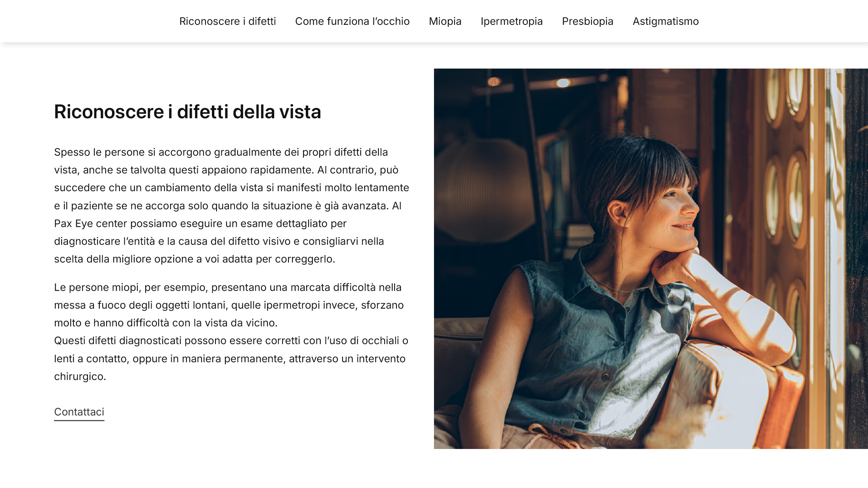Click the photo of the woman by the window

651,259
